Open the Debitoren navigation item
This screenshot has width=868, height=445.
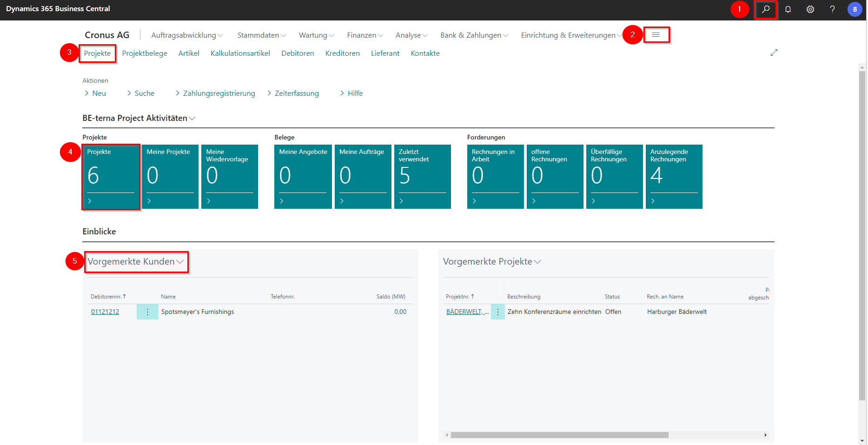298,53
